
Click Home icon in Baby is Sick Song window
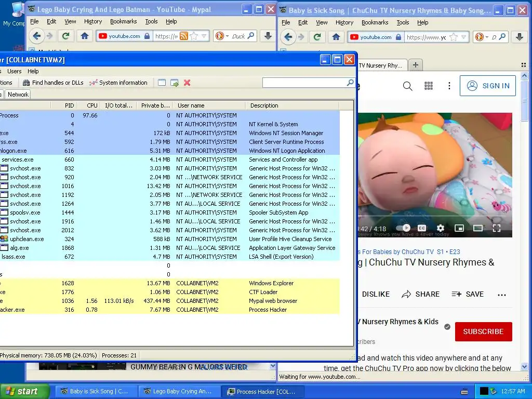pyautogui.click(x=336, y=37)
